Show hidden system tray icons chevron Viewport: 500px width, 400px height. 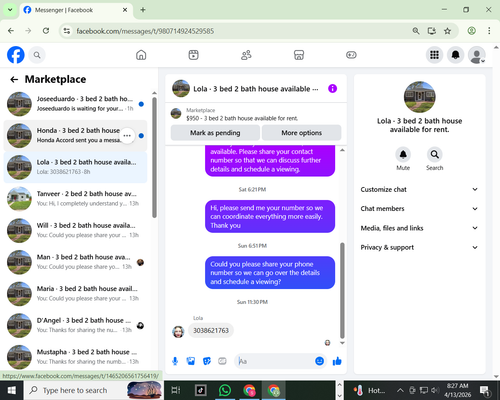[400, 390]
